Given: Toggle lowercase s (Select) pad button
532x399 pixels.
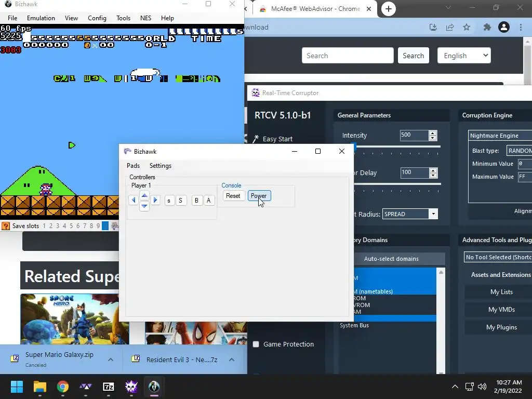Looking at the screenshot, I should pos(169,201).
